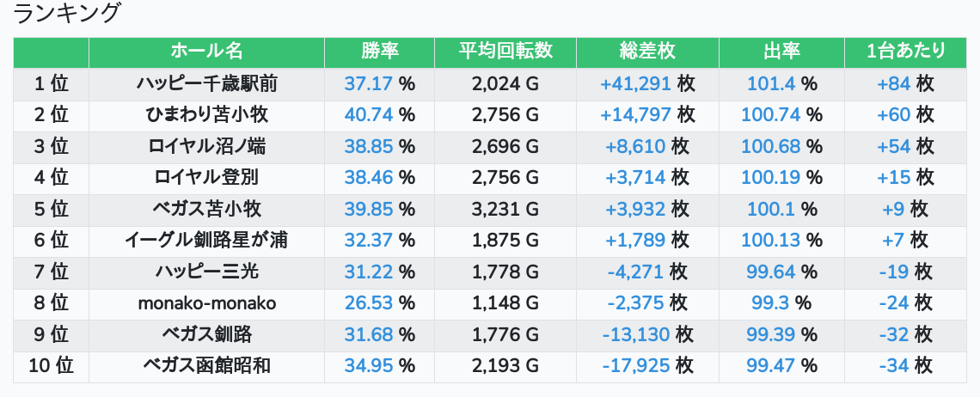Click the ベガス函館昭和 hall name

206,366
